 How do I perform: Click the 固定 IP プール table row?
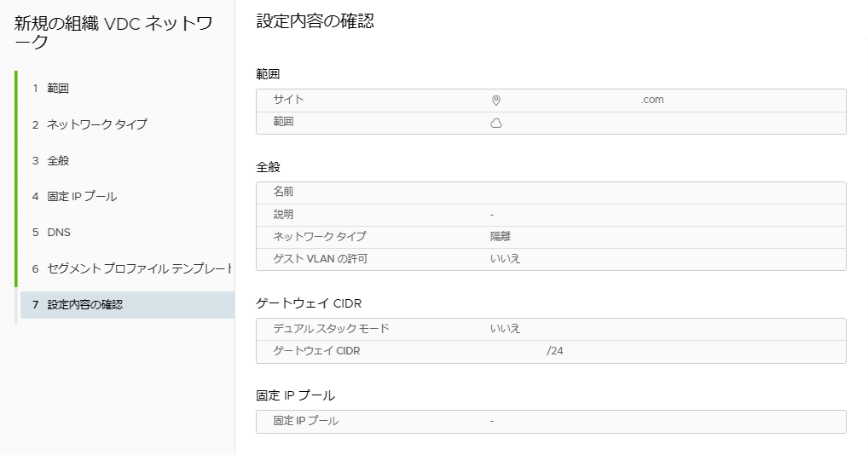coord(550,421)
